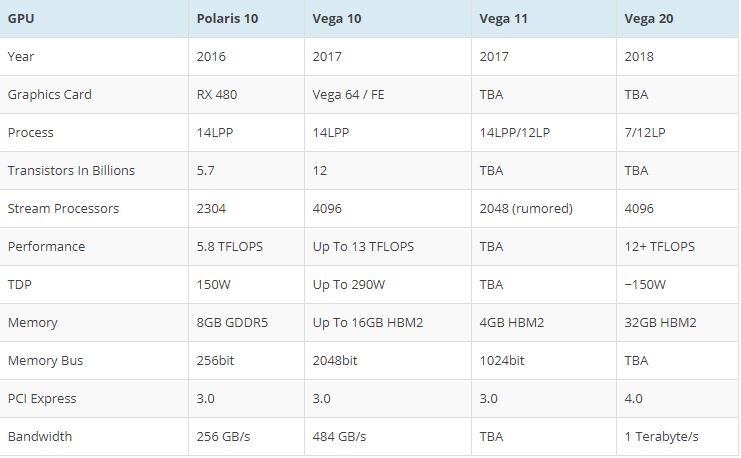Click the 2048 (rumored) stream processors cell
This screenshot has width=741, height=458.
(x=526, y=208)
